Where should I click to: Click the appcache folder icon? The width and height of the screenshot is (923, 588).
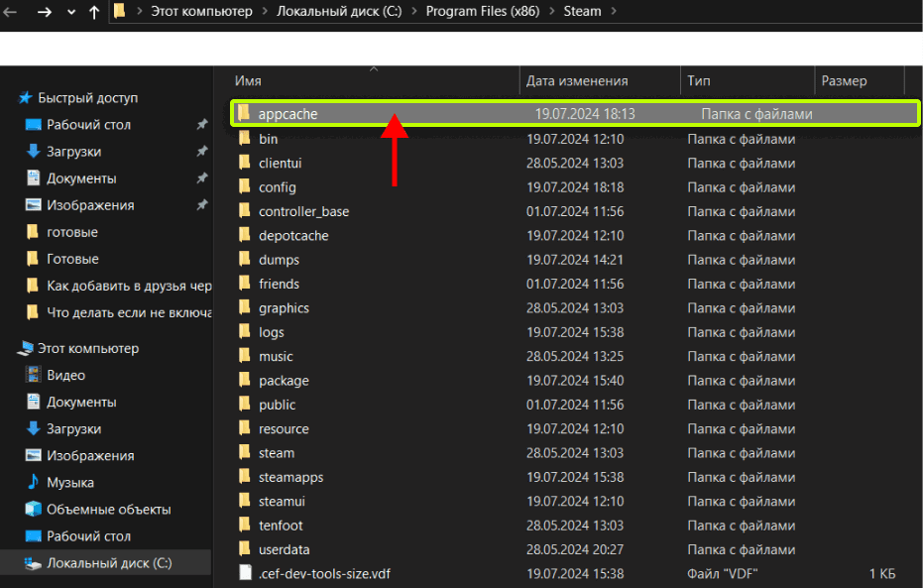tap(244, 113)
